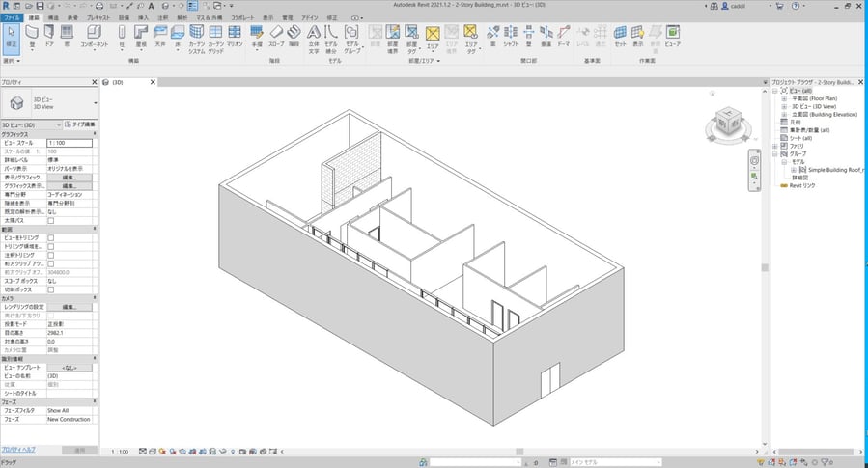Viewport: 868px width, 468px height.
Task: Expand the 3D ビュー (3D View) tree node
Action: pos(784,107)
